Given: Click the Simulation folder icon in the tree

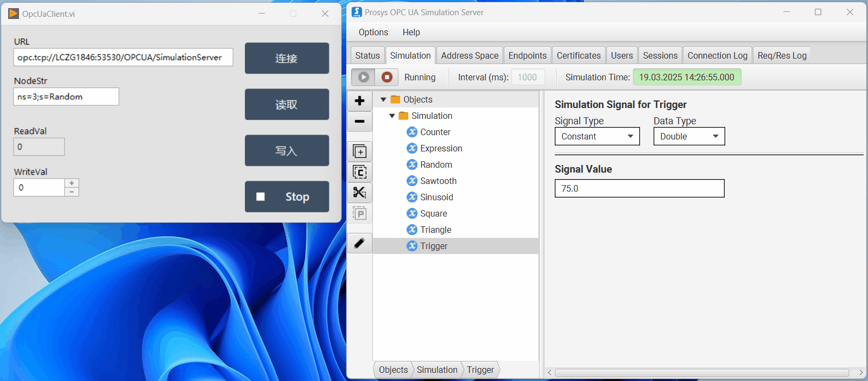Looking at the screenshot, I should click(403, 116).
